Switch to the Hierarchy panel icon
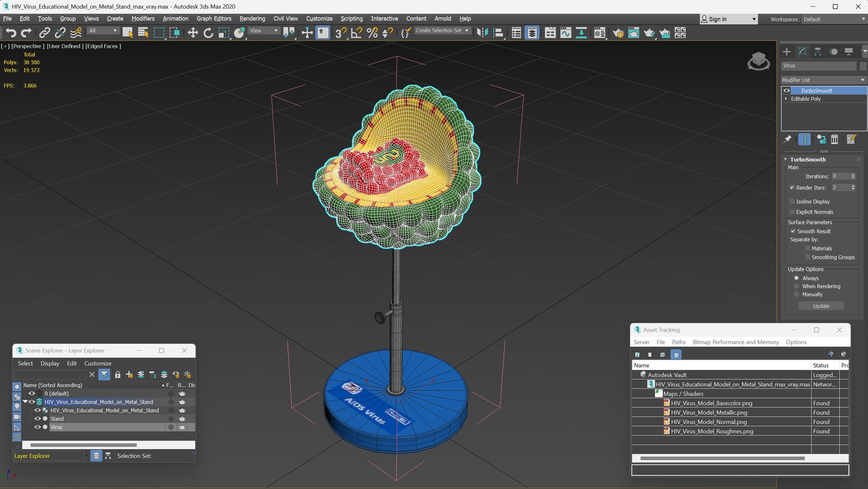868x489 pixels. coord(817,52)
